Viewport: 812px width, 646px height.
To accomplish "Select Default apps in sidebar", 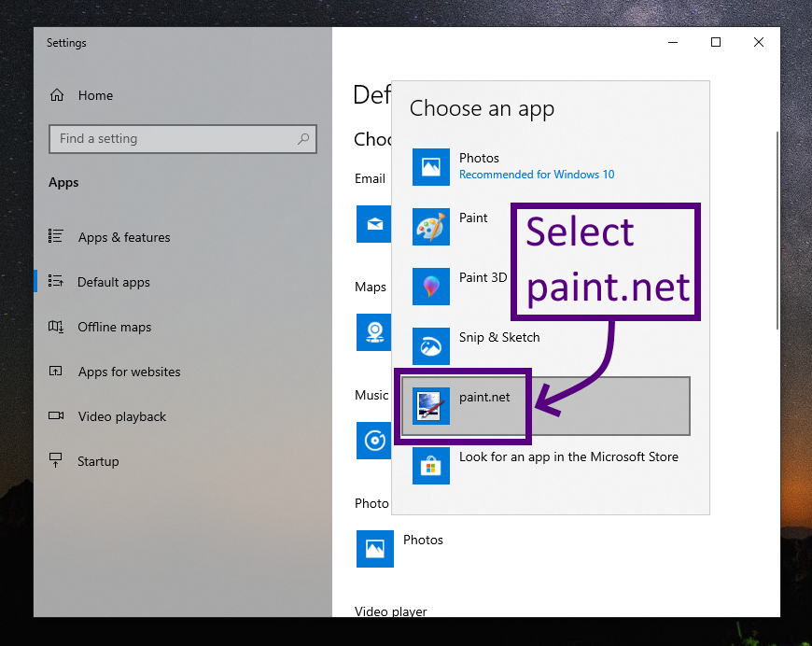I will point(183,282).
